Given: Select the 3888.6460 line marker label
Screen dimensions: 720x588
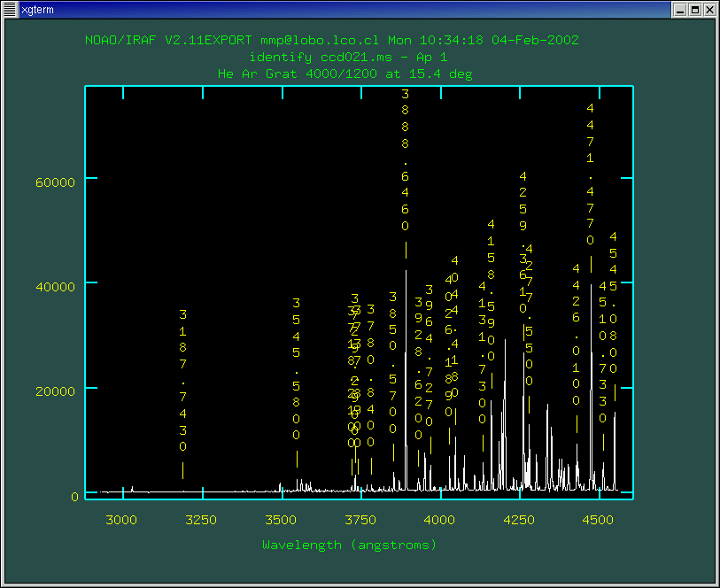Looking at the screenshot, I should [x=405, y=159].
